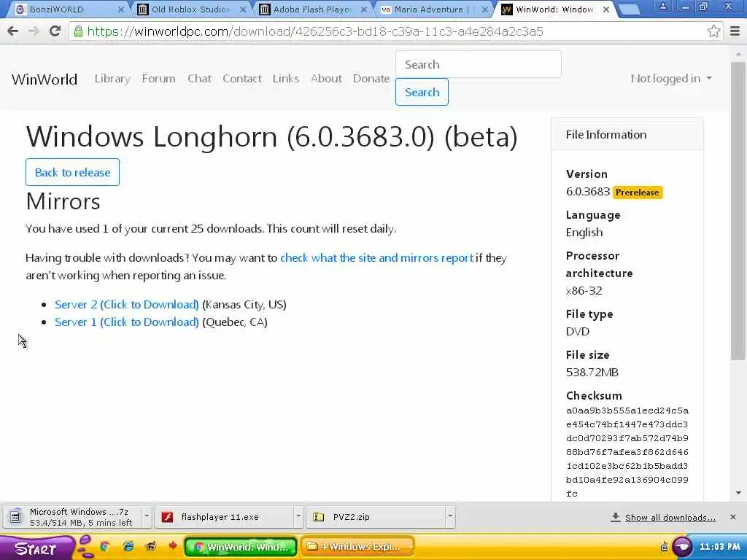Click the small tray icon left of clock

[664, 547]
